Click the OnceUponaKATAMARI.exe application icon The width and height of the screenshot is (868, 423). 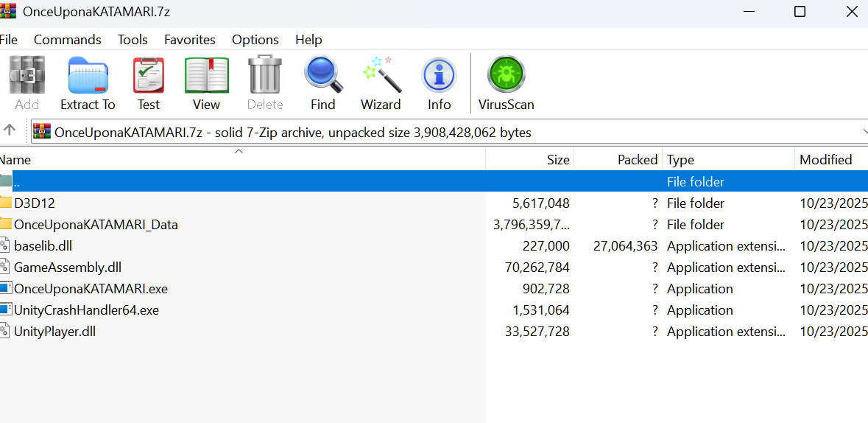pos(5,288)
